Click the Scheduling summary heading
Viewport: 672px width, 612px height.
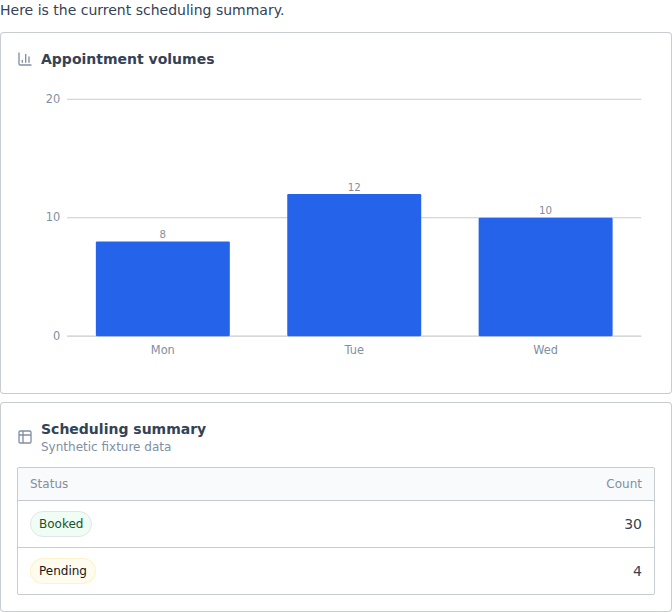click(x=123, y=429)
